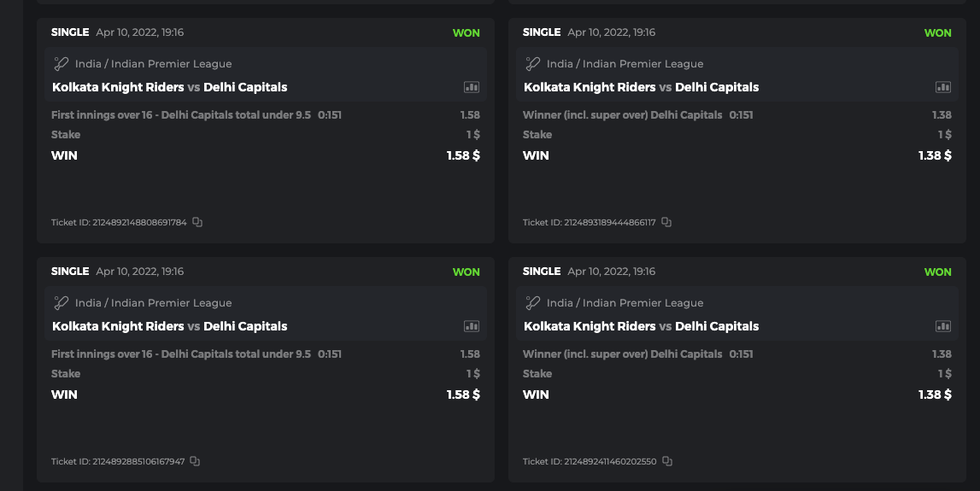980x491 pixels.
Task: Copy ticket ID ending in 866117
Action: (x=666, y=222)
